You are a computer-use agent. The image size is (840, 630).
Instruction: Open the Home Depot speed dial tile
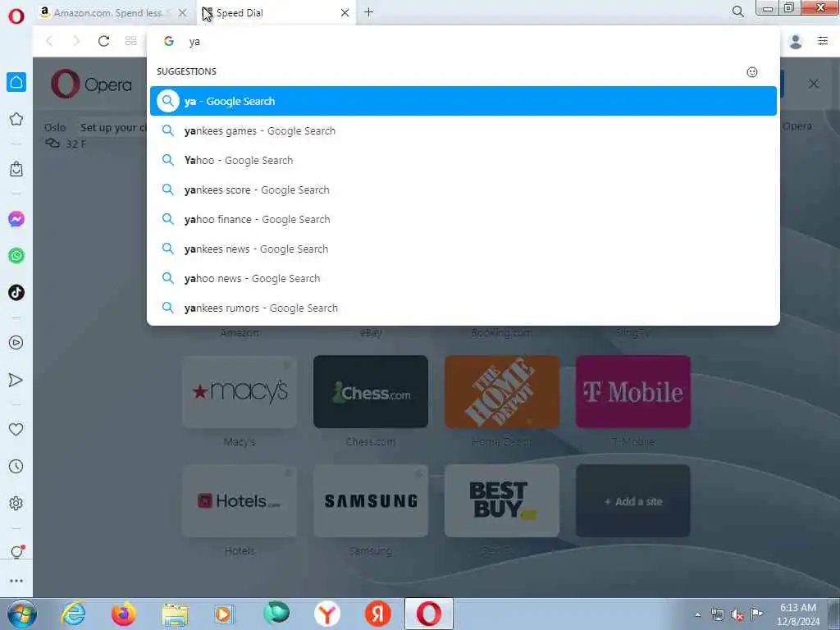click(502, 391)
